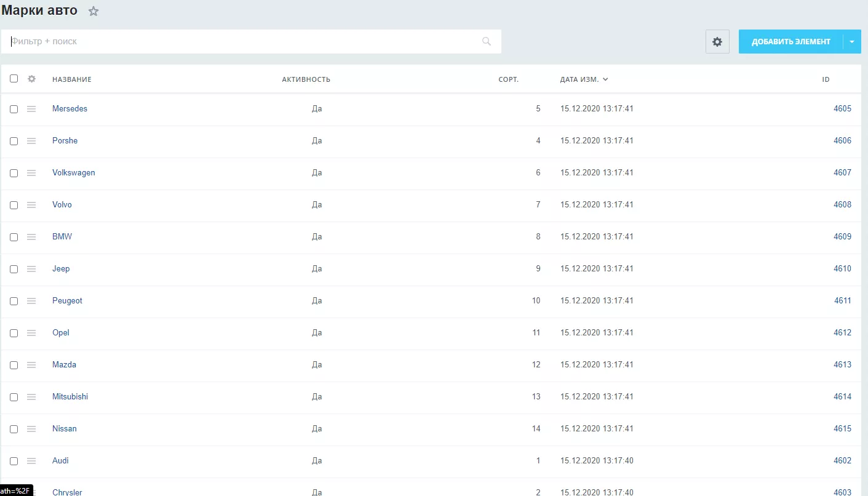Image resolution: width=868 pixels, height=496 pixels.
Task: Check the Volkswagen row checkbox
Action: click(14, 173)
